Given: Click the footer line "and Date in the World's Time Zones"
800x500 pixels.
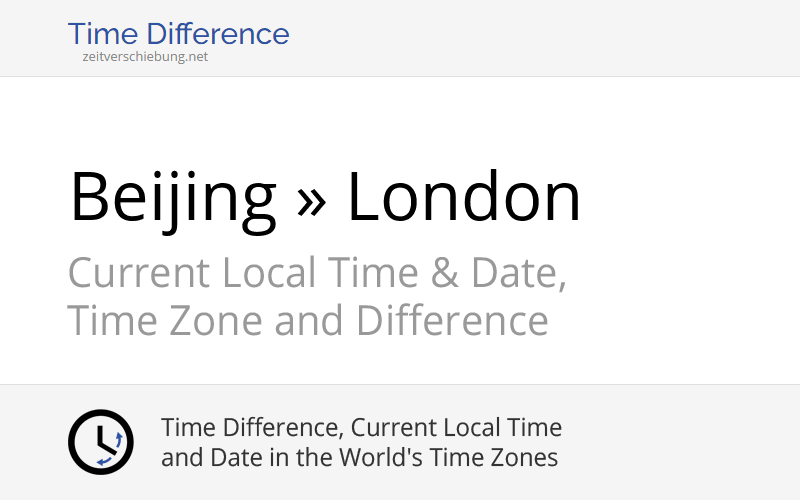Looking at the screenshot, I should (359, 458).
